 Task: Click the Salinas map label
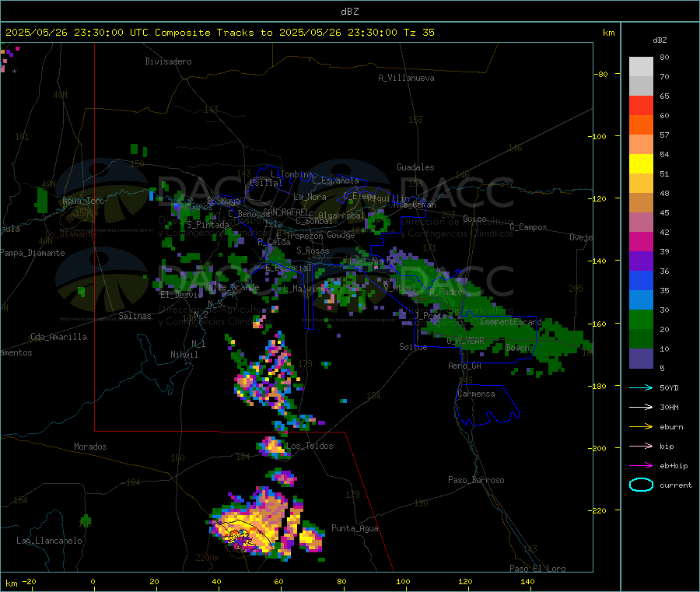(x=135, y=316)
